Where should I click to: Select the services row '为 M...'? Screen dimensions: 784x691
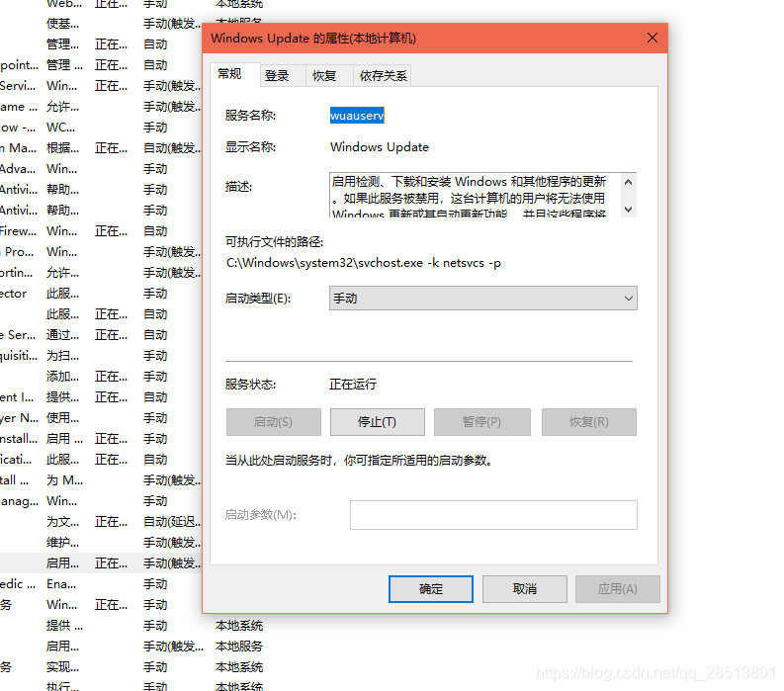click(101, 480)
